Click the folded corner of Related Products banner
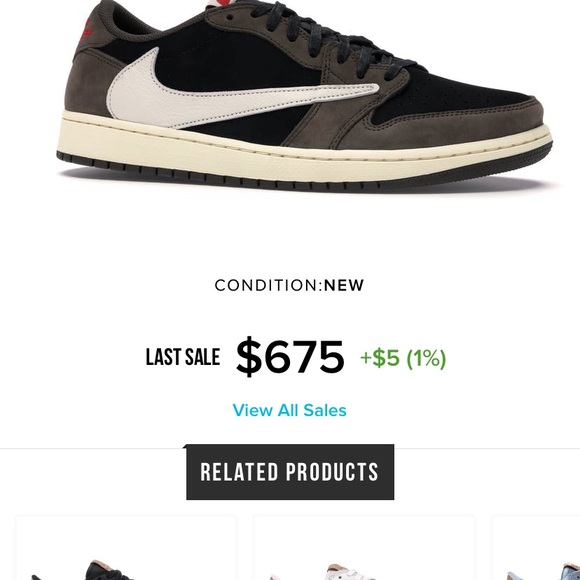 (185, 446)
